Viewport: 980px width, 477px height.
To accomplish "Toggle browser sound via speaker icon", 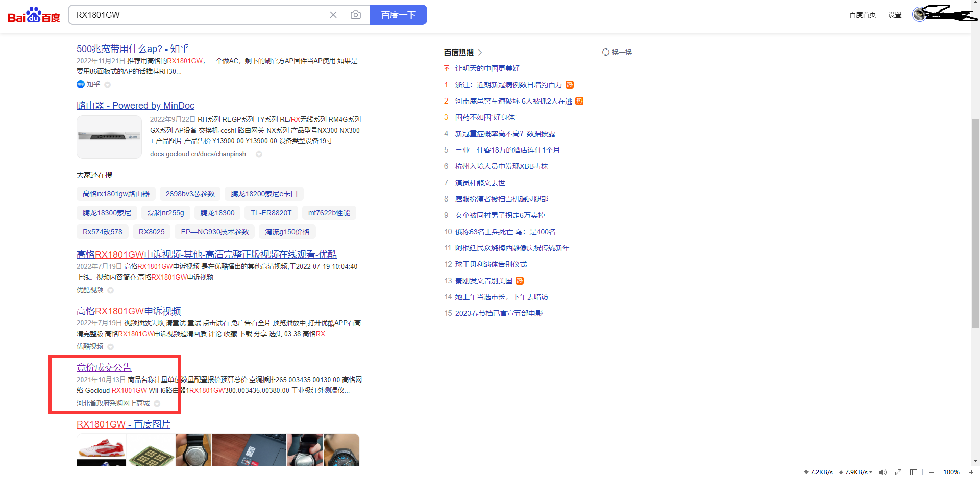I will tap(883, 472).
